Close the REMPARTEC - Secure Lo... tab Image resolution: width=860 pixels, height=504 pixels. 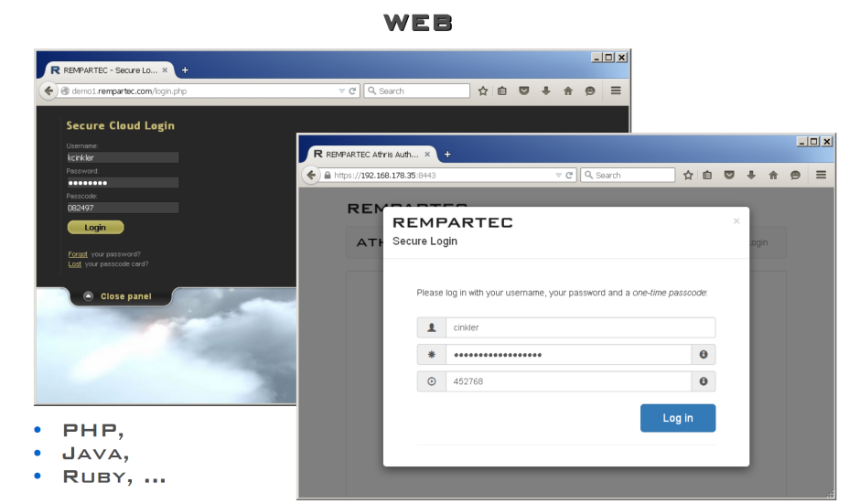[165, 70]
